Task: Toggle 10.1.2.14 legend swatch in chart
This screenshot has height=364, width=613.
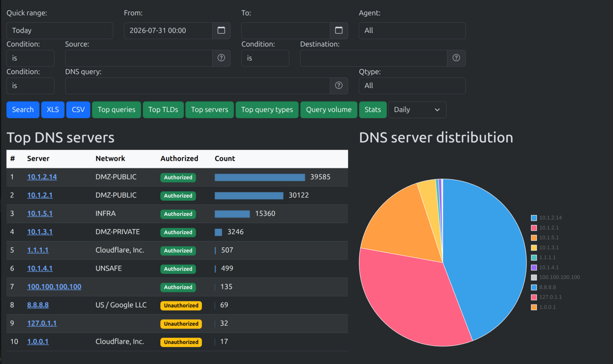Action: [x=534, y=218]
